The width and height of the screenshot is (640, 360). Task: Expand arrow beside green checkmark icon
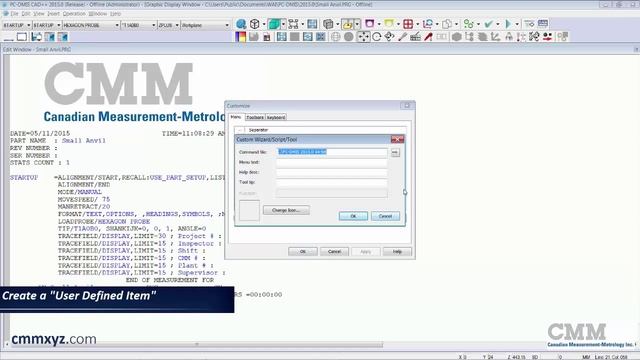(497, 24)
